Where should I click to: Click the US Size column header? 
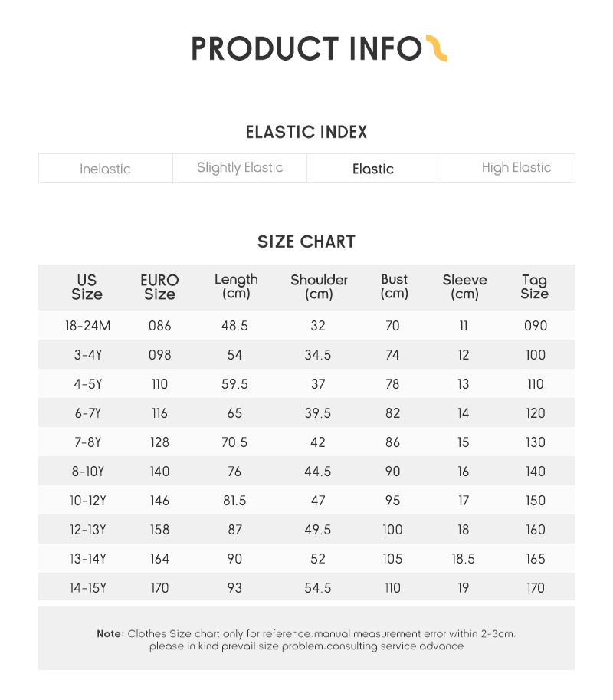point(87,287)
